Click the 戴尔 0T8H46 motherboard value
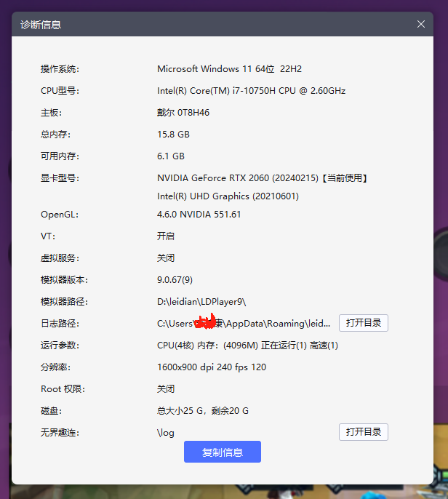The height and width of the screenshot is (499, 448). point(183,113)
